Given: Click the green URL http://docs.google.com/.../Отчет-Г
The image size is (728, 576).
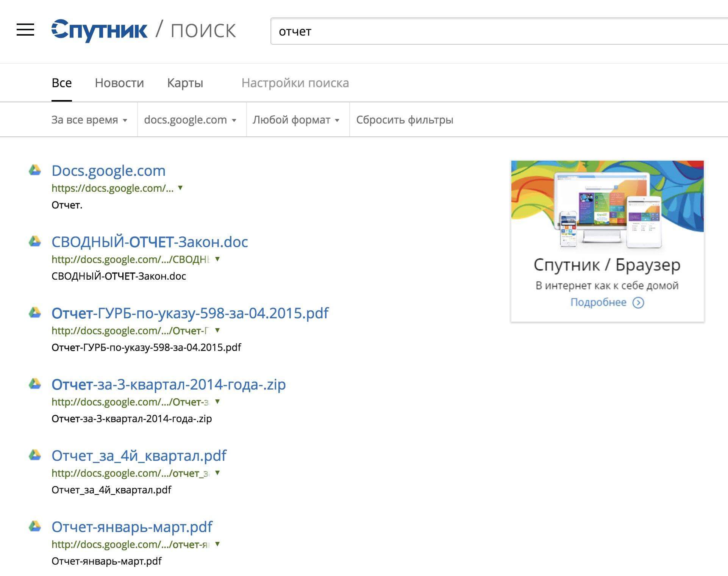Looking at the screenshot, I should coord(131,330).
